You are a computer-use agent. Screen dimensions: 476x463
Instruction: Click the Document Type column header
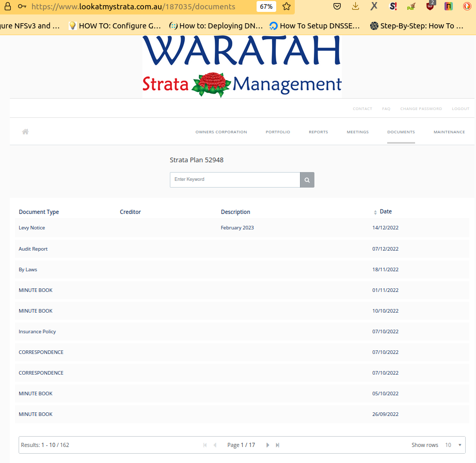(x=39, y=212)
